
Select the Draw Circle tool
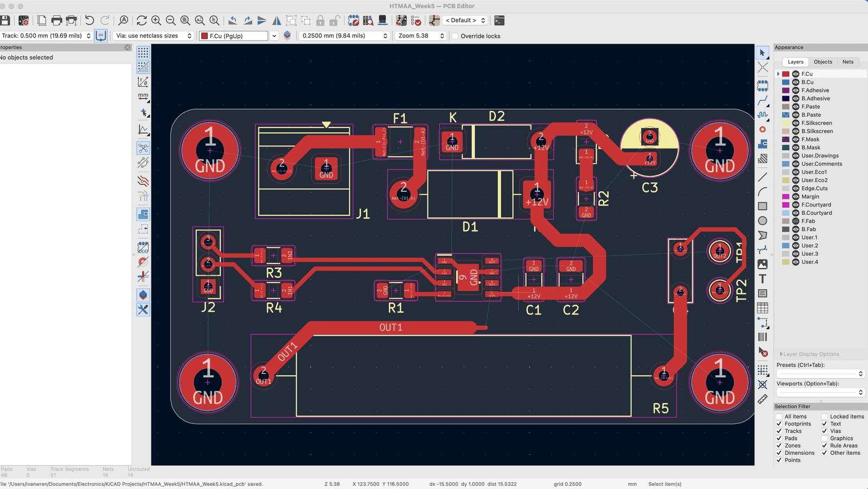pyautogui.click(x=763, y=221)
